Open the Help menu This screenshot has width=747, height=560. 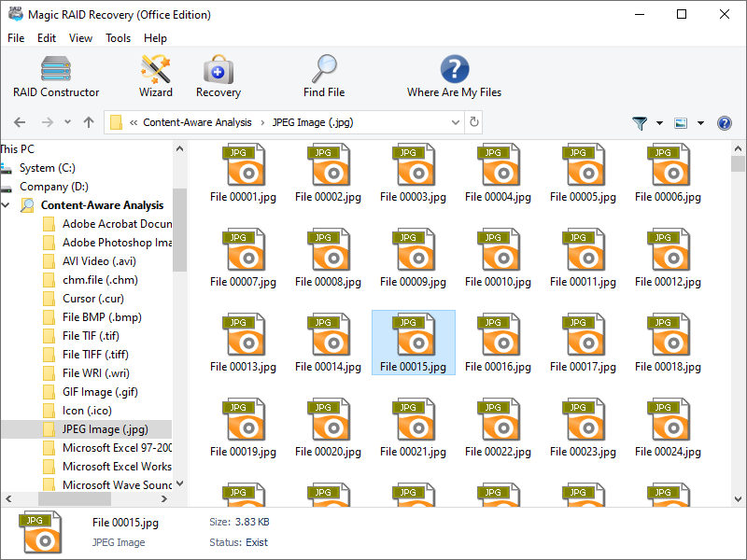(x=155, y=38)
